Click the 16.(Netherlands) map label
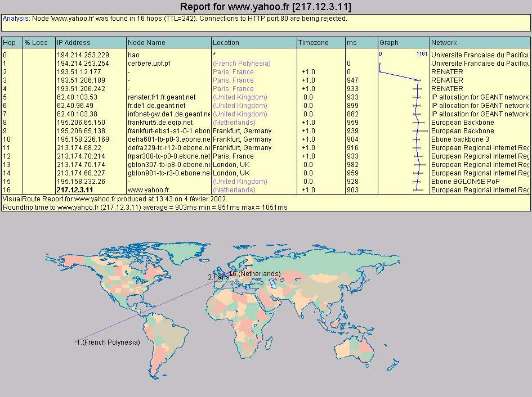The image size is (532, 397). point(255,274)
